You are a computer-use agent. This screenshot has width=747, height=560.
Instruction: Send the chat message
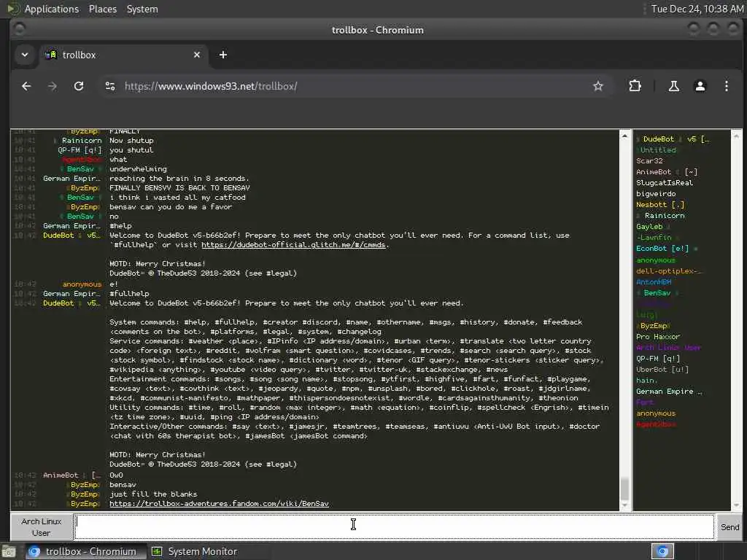pyautogui.click(x=729, y=526)
